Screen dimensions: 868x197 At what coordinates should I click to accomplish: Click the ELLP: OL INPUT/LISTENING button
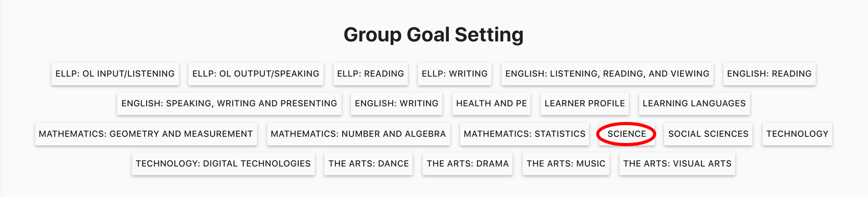pos(115,74)
